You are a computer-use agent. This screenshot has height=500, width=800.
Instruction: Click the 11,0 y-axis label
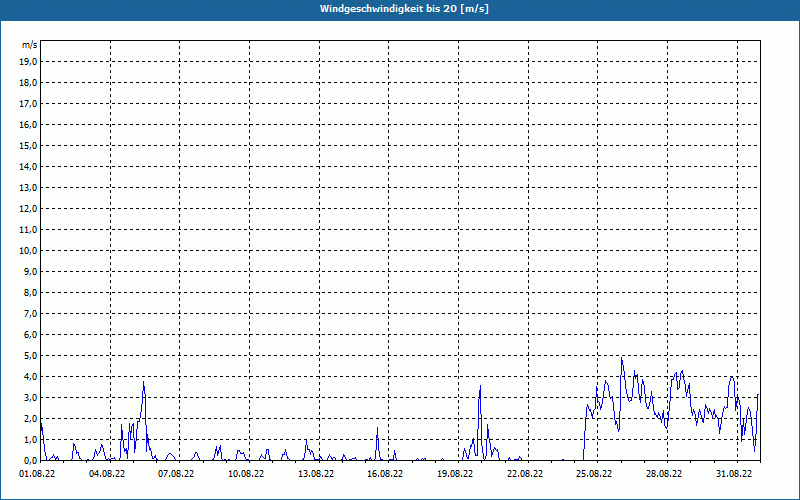coord(28,230)
